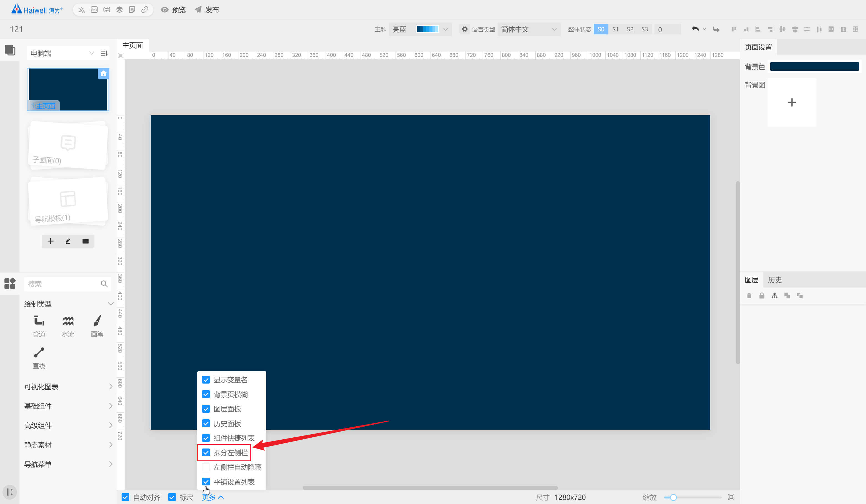Click the 发布 publish button
The height and width of the screenshot is (504, 866).
[207, 10]
